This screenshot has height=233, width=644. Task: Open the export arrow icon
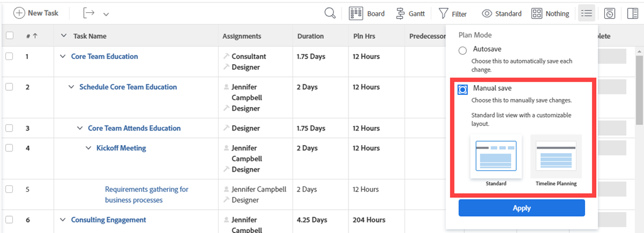(x=89, y=13)
